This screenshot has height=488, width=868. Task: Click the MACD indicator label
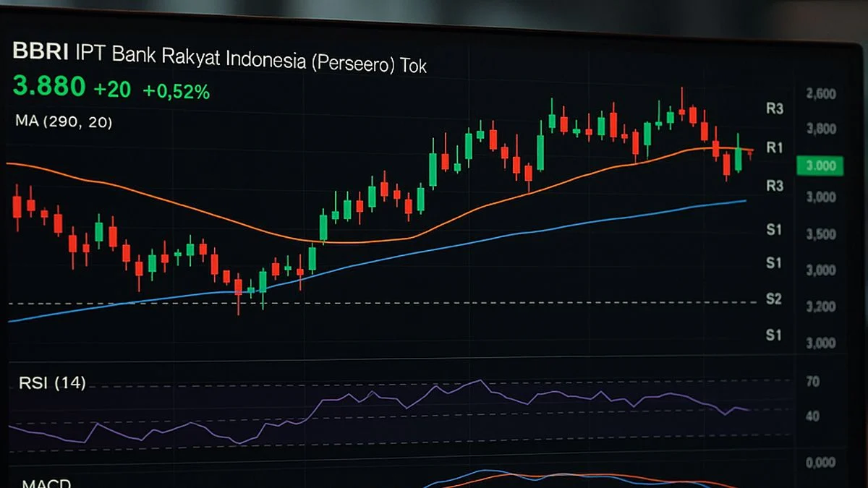46,484
